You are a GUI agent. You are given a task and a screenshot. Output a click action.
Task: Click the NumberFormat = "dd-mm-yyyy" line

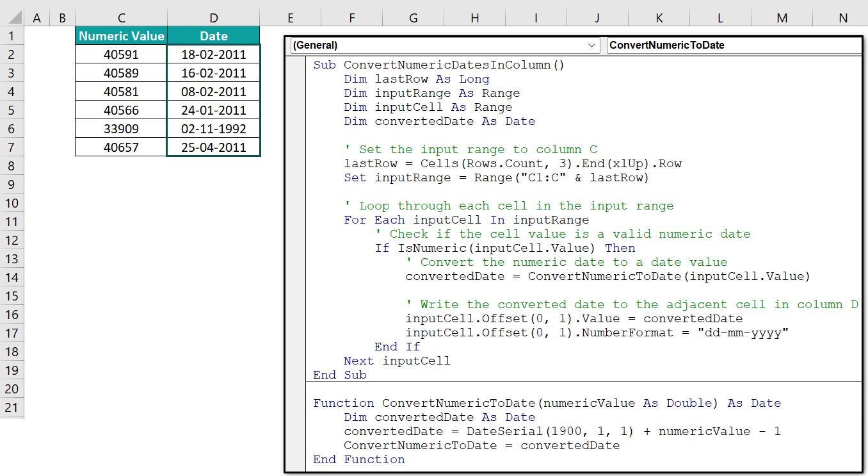(597, 332)
